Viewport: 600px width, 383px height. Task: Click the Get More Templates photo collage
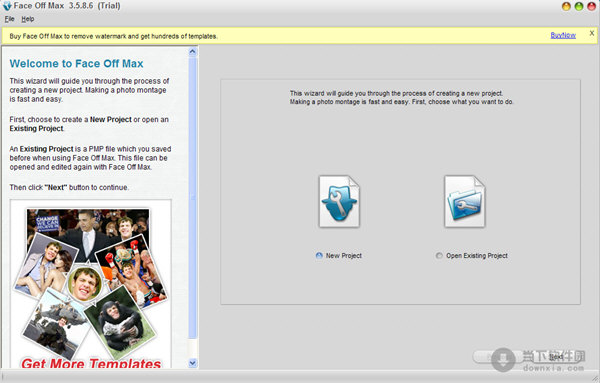coord(91,284)
